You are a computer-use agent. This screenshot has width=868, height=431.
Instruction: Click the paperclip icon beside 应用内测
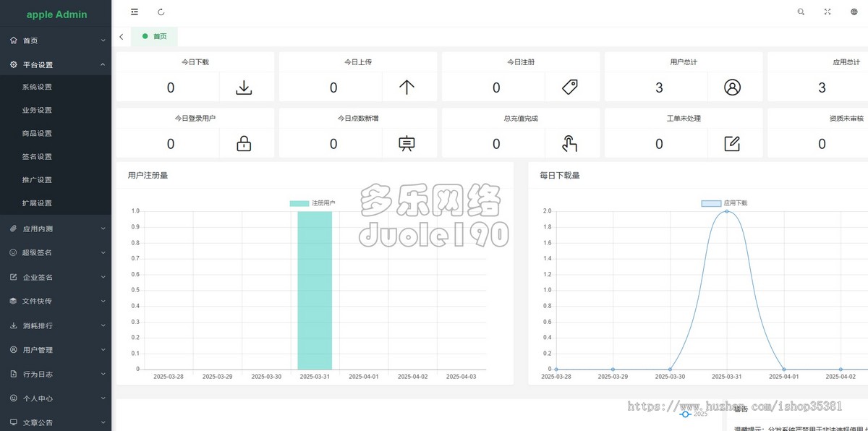(x=14, y=229)
